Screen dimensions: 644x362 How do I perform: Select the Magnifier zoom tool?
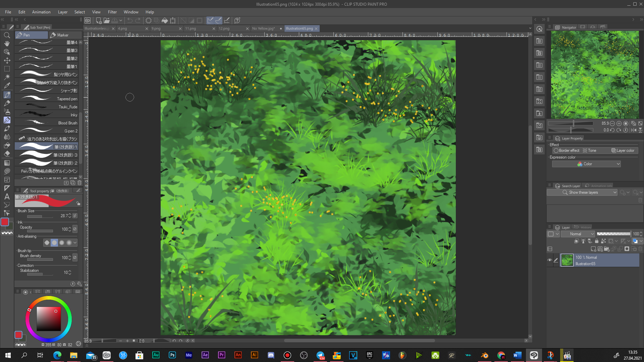pyautogui.click(x=7, y=35)
